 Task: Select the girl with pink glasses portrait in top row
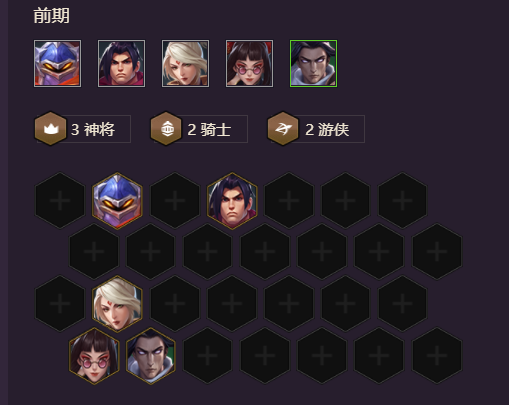coord(249,63)
